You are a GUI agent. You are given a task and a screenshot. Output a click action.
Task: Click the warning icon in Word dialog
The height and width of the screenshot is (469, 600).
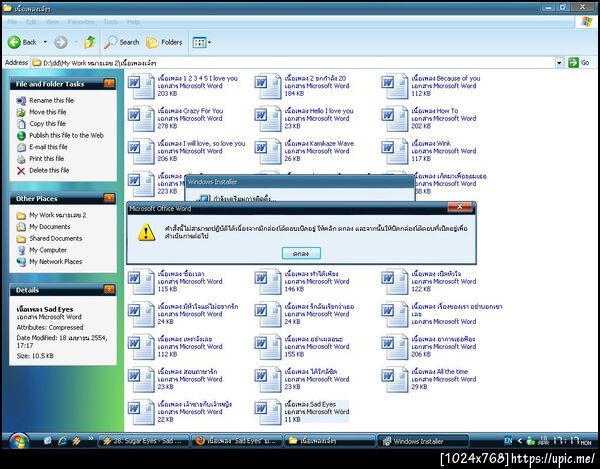click(146, 232)
